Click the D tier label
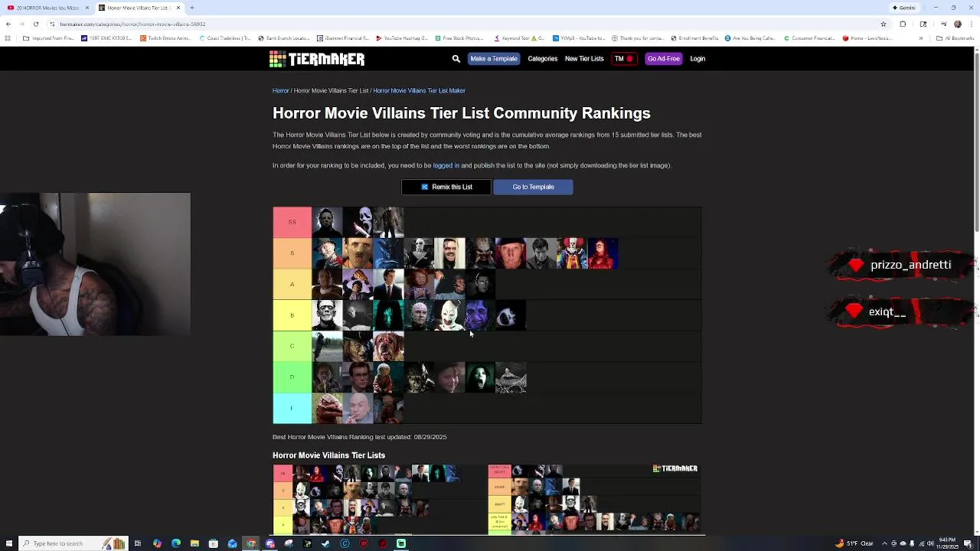Viewport: 980px width, 551px height. [292, 377]
